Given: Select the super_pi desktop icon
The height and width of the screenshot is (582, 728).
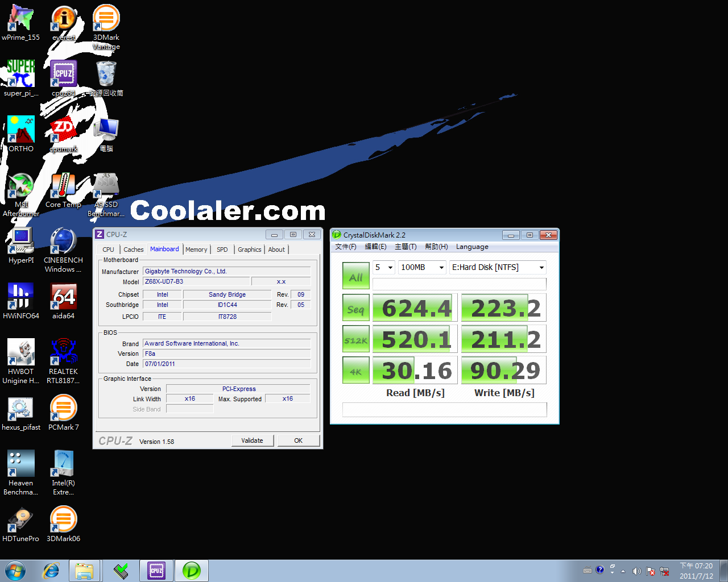Looking at the screenshot, I should click(21, 79).
